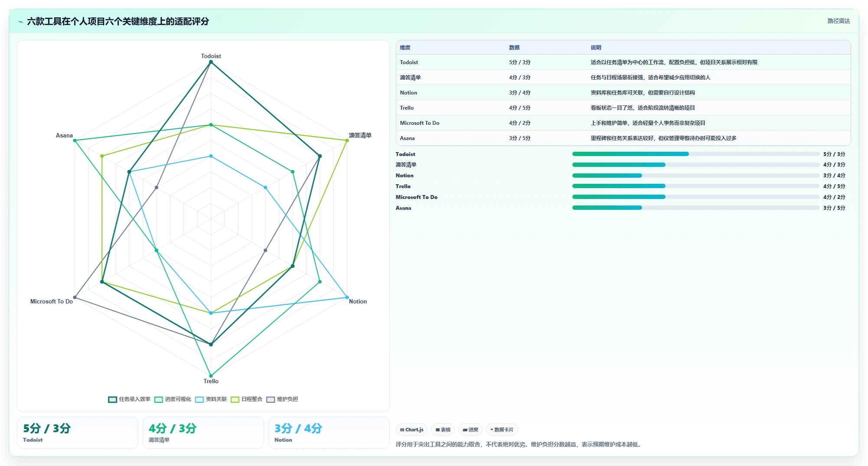The width and height of the screenshot is (868, 466).
Task: Select the Trello table row name
Action: 407,108
